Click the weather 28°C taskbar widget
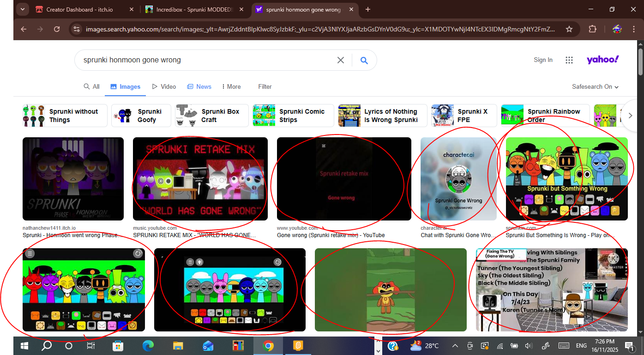Viewport: 644px width, 355px height. [x=424, y=346]
